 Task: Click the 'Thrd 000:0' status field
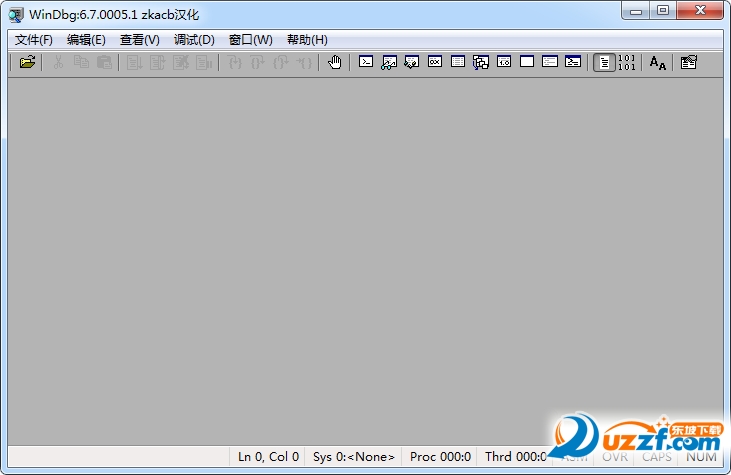point(515,457)
